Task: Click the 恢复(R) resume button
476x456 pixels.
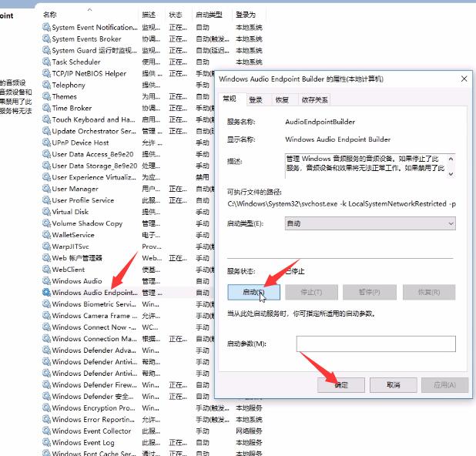Action: point(429,293)
